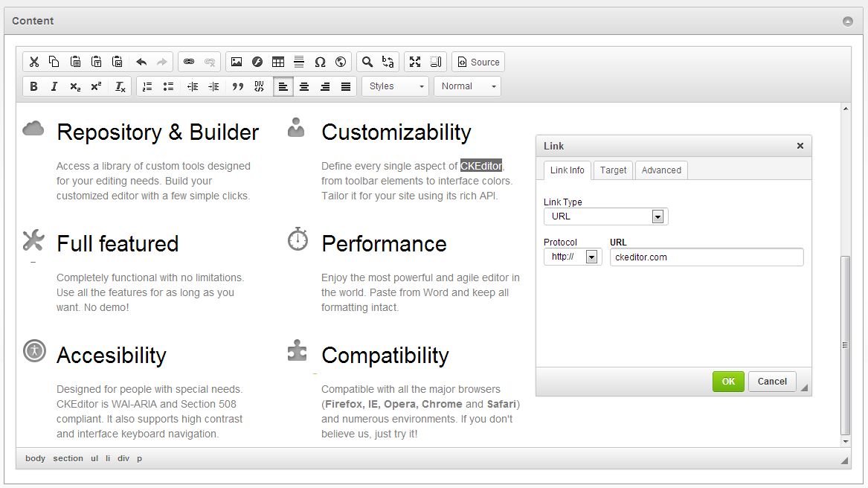Image resolution: width=868 pixels, height=488 pixels.
Task: Click the Cut scissors icon
Action: tap(33, 62)
